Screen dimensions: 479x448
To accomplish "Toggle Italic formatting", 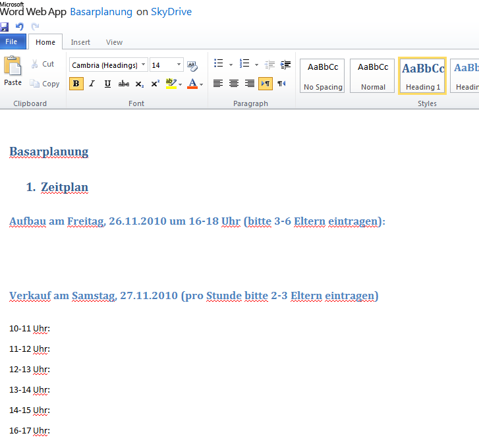I will click(92, 84).
